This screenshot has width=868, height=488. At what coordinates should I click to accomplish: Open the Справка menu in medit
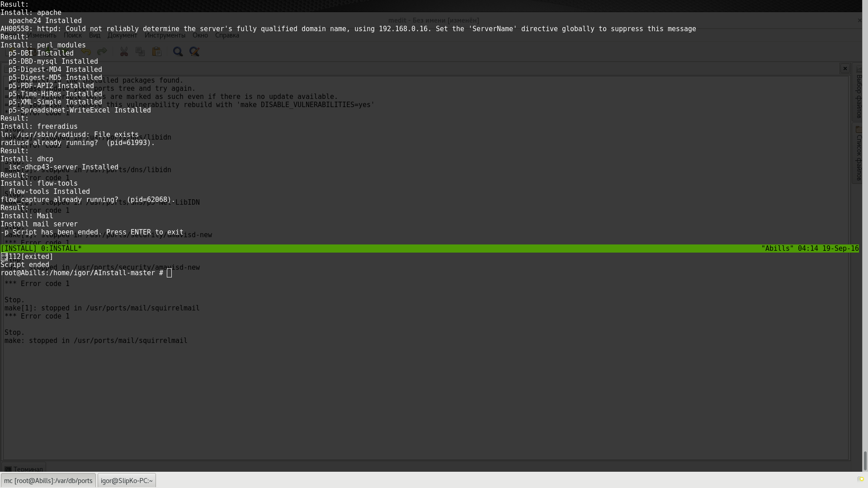coord(227,35)
